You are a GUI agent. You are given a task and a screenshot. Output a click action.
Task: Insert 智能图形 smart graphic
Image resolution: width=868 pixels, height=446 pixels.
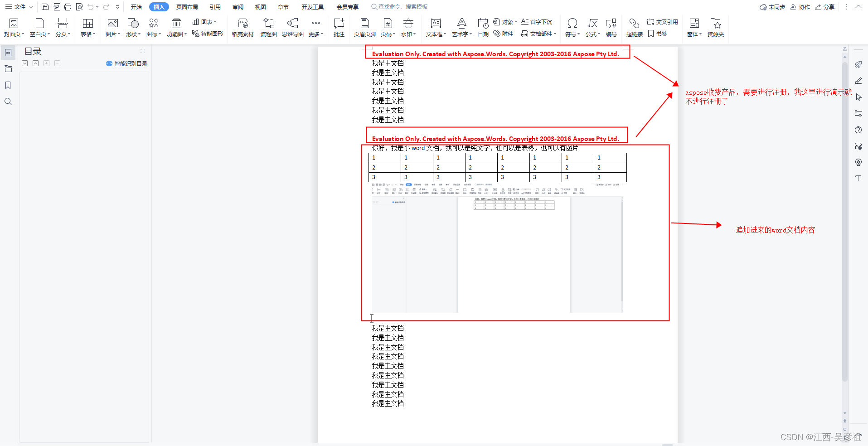(208, 34)
